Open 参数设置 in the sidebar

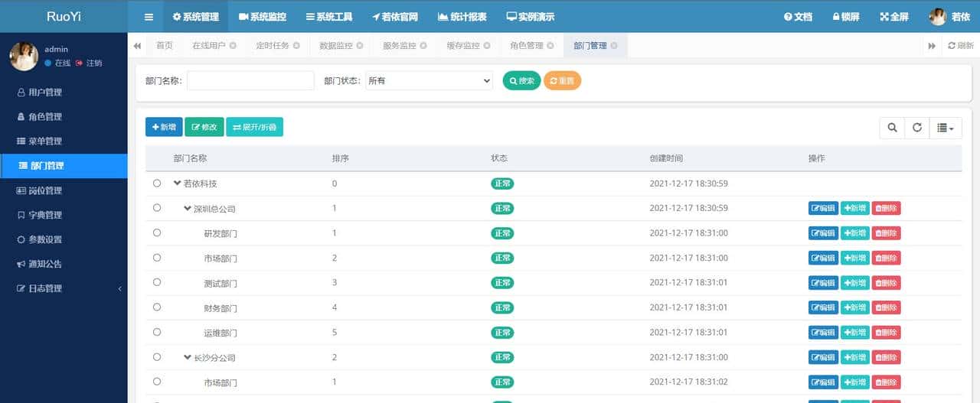64,239
